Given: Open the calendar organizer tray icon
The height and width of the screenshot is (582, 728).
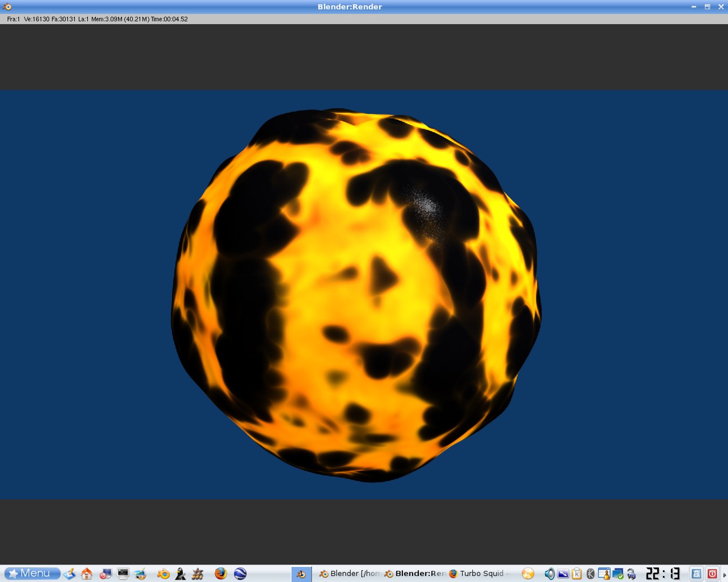Looking at the screenshot, I should (x=604, y=574).
